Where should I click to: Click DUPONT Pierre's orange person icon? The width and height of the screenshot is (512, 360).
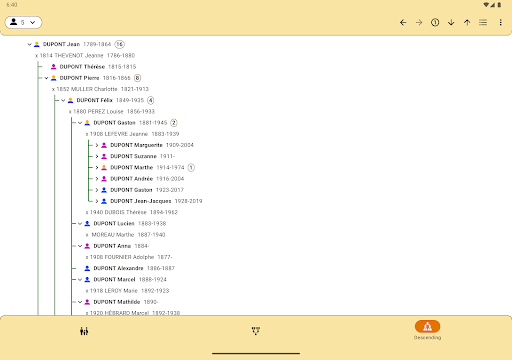[53, 78]
